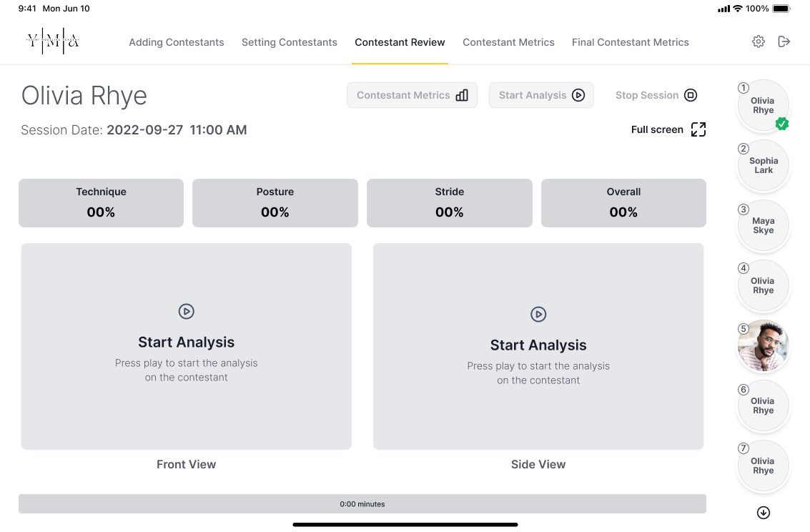Click the bar chart icon in Contestant Metrics button

462,95
